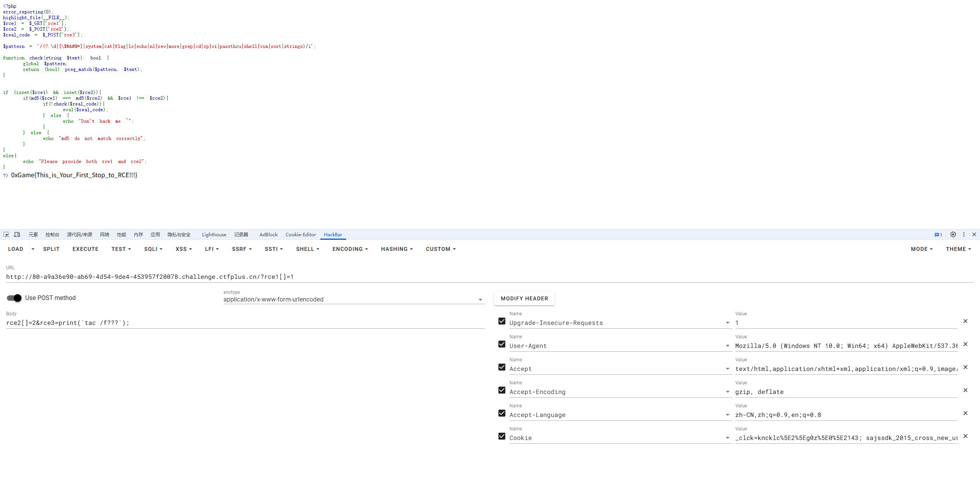This screenshot has height=486, width=980.
Task: Open the ENCODING dropdown
Action: (x=350, y=249)
